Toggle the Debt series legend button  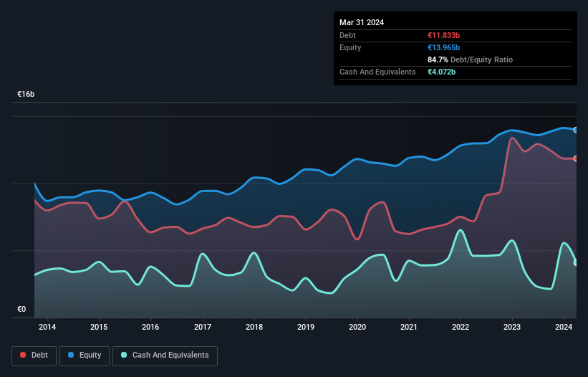click(x=34, y=355)
